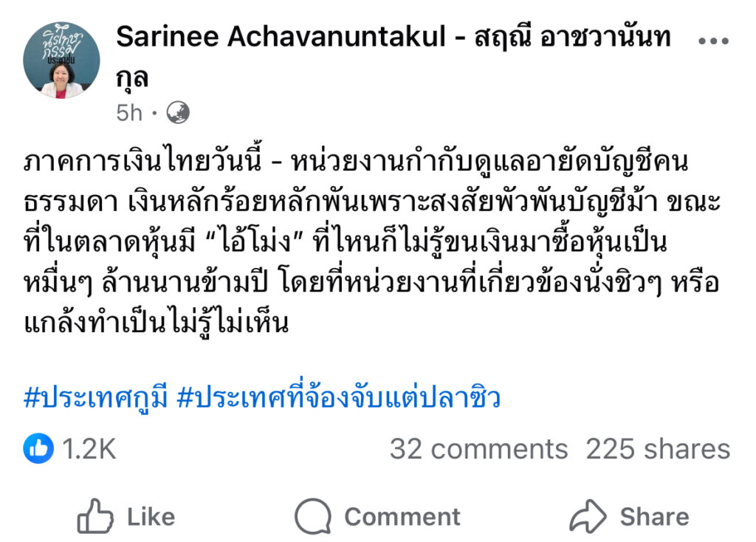View the 1.2K reactions count
Image resolution: width=756 pixels, height=542 pixels.
pyautogui.click(x=89, y=449)
